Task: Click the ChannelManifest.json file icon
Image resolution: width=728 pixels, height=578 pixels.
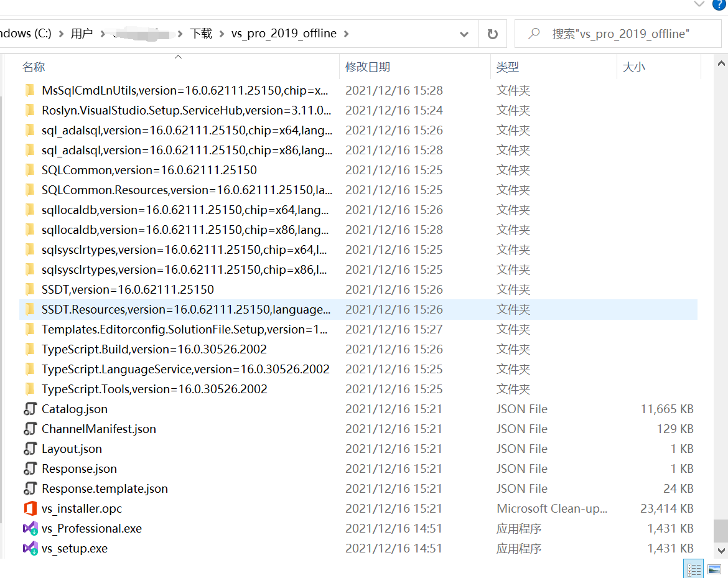Action: 30,429
